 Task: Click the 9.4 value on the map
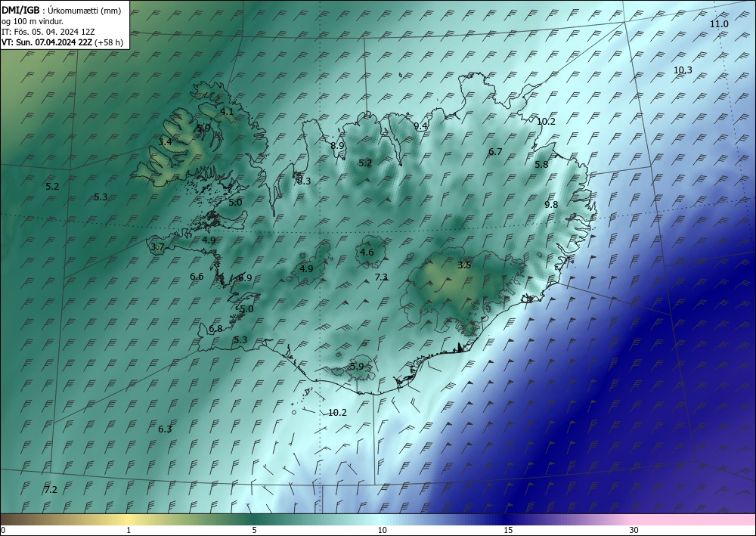click(x=421, y=126)
